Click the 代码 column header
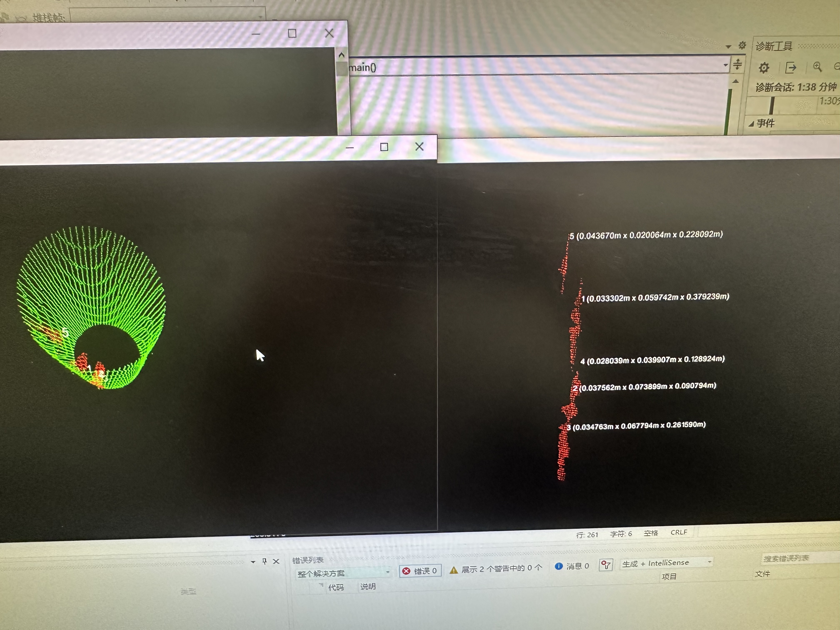Viewport: 840px width, 630px height. point(336,587)
